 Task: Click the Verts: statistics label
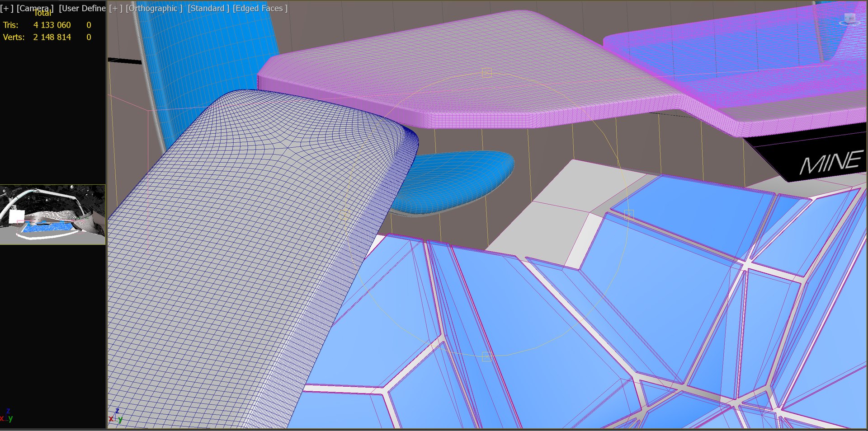[x=14, y=37]
